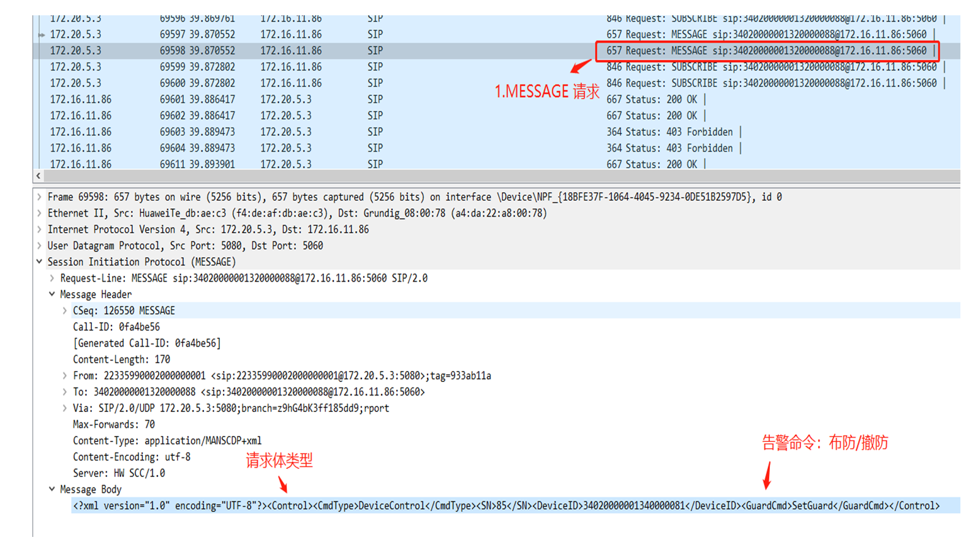Expand the Via SIP/2.0/UDP header

64,408
